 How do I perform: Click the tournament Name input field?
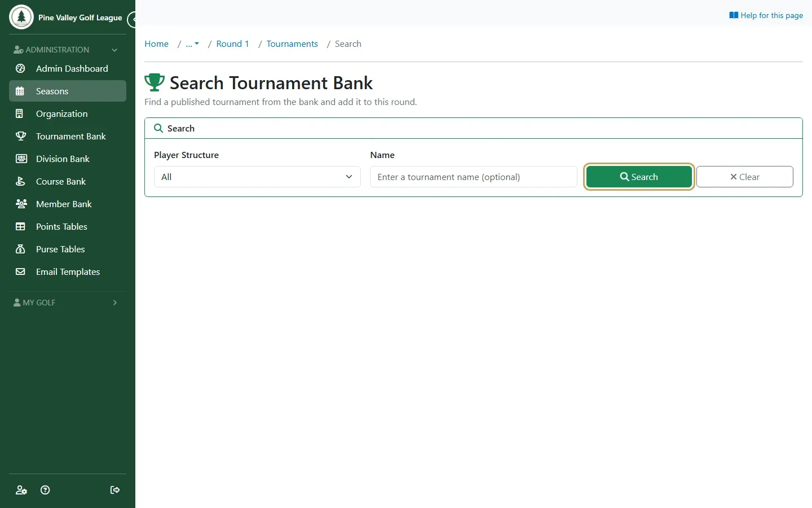[474, 177]
